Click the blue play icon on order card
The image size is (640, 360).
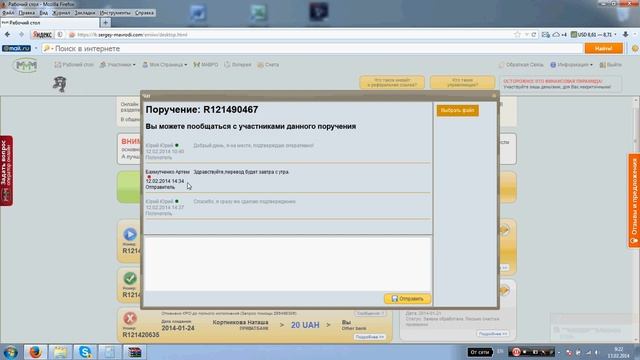[x=130, y=234]
